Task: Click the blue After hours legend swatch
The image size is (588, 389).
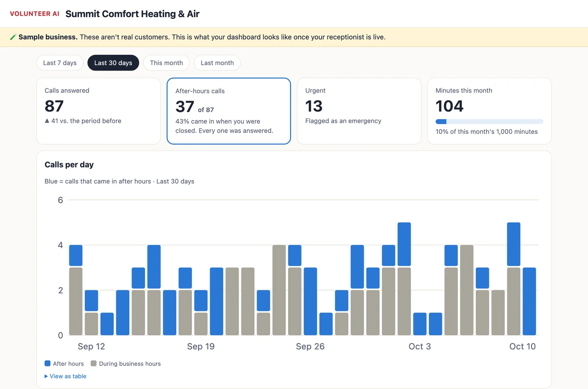Action: (47, 363)
